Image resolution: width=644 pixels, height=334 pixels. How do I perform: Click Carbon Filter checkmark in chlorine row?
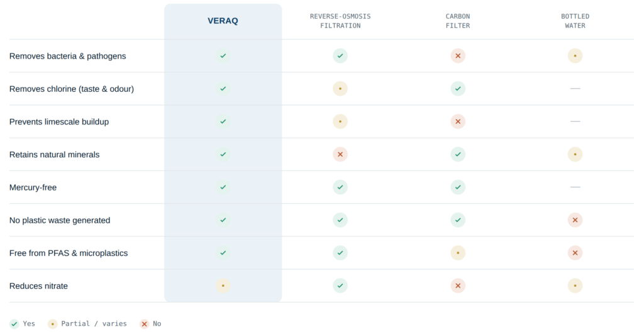coord(458,89)
